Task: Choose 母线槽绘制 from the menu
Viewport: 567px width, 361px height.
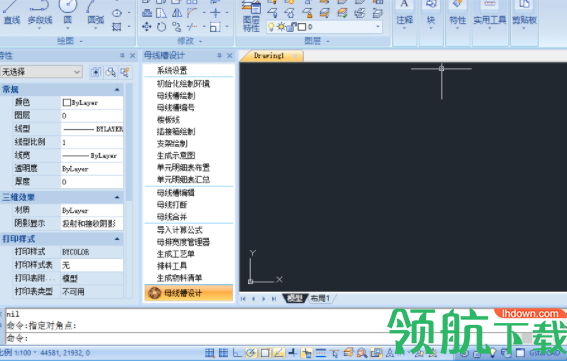Action: (176, 96)
